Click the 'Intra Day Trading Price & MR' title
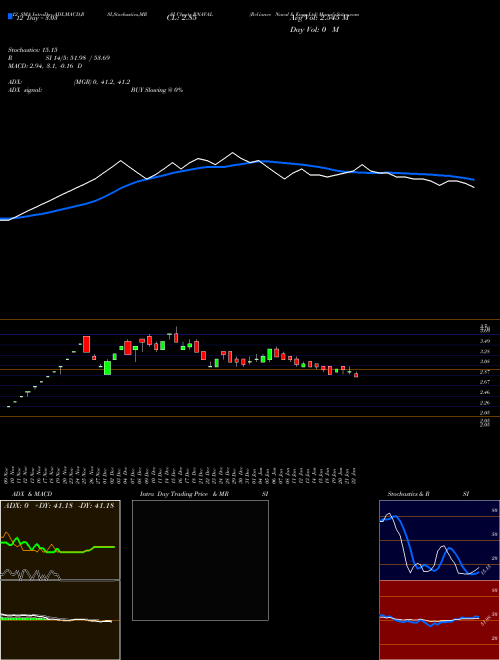500x660 pixels. 184,494
